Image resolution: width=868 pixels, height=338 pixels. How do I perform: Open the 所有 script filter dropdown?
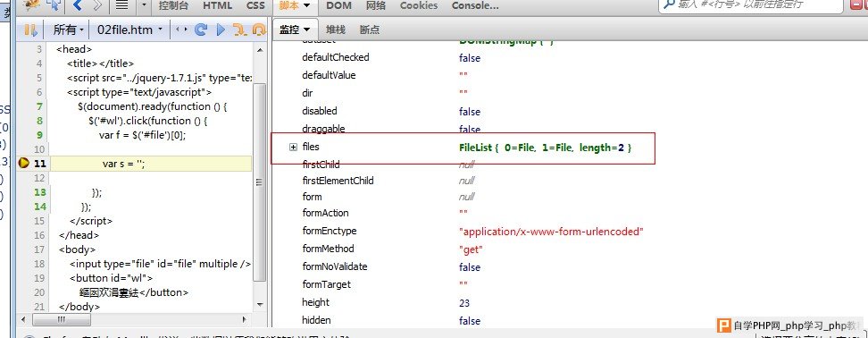[69, 30]
